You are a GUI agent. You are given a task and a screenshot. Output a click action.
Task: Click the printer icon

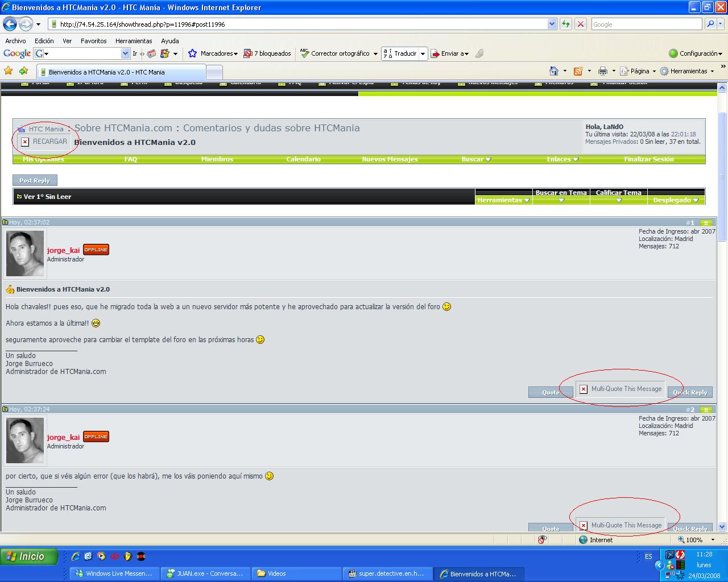click(x=603, y=71)
